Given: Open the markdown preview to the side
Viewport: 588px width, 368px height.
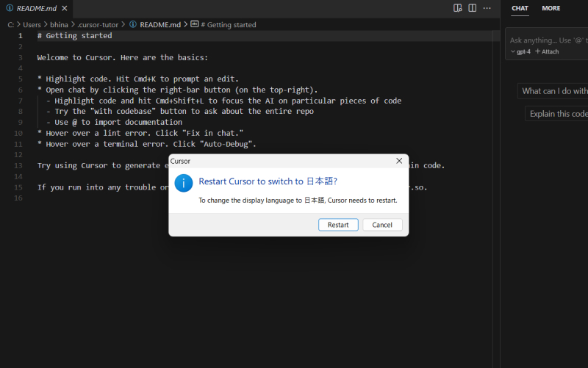Looking at the screenshot, I should point(458,8).
